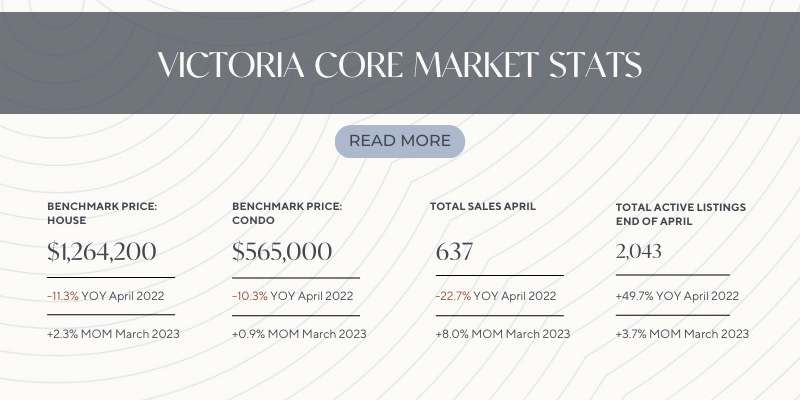
Task: Select the Total Sales April label
Action: click(483, 207)
